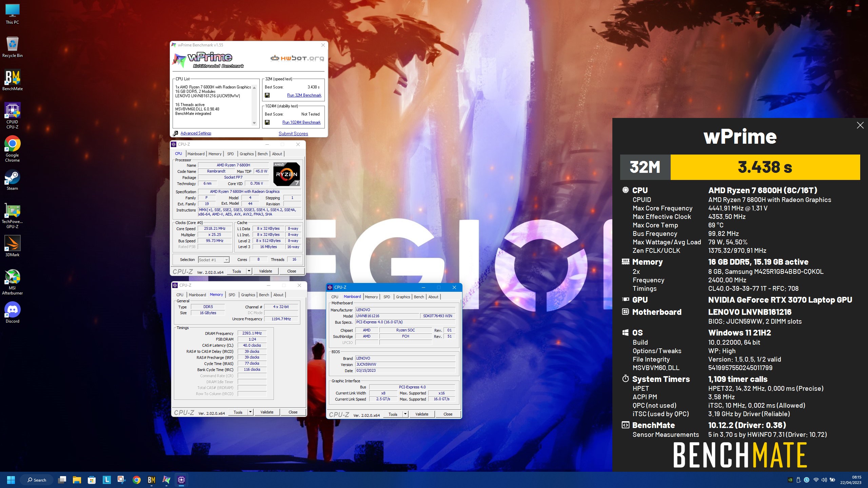The image size is (868, 488).
Task: Open This PC desktop icon
Action: (x=12, y=14)
